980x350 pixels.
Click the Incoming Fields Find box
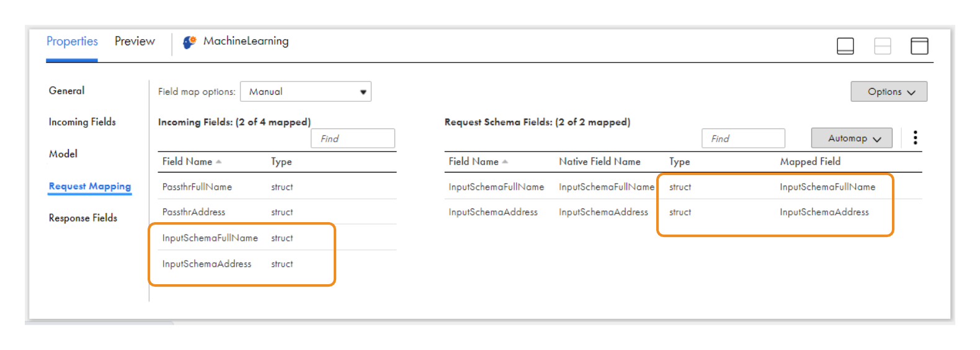(352, 138)
